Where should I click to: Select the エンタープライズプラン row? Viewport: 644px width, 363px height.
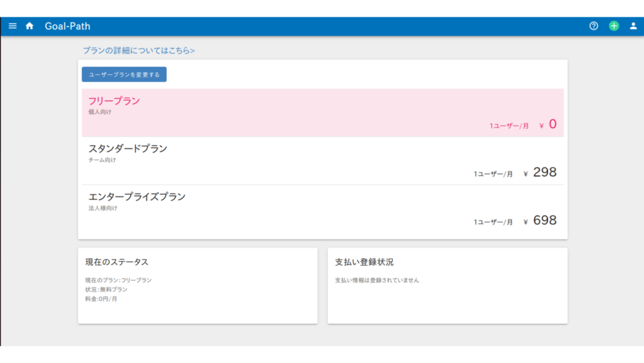pos(323,209)
